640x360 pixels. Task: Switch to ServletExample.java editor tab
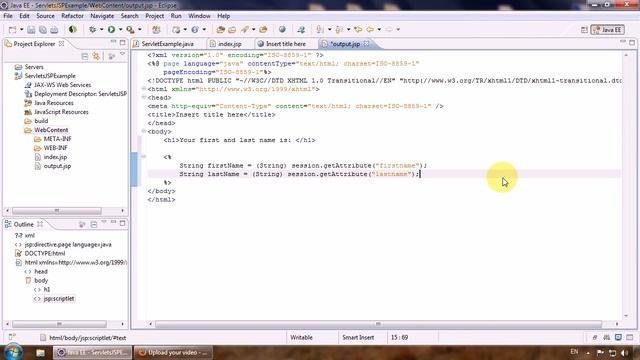168,44
